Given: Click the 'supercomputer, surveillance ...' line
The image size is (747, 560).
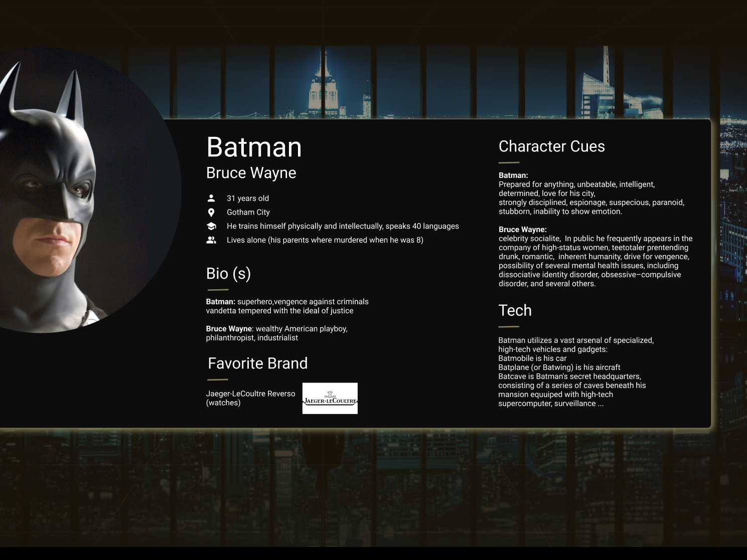Looking at the screenshot, I should click(x=551, y=404).
